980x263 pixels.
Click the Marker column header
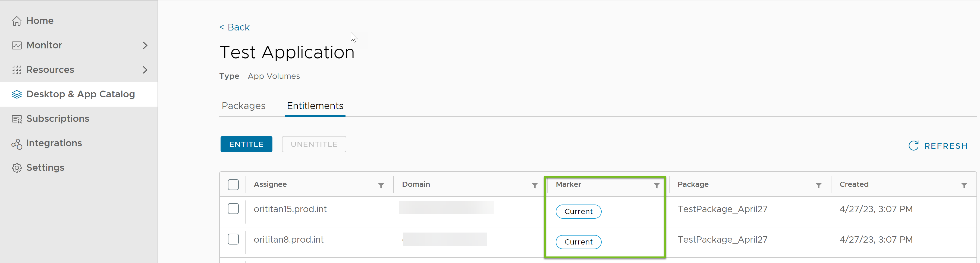coord(568,184)
